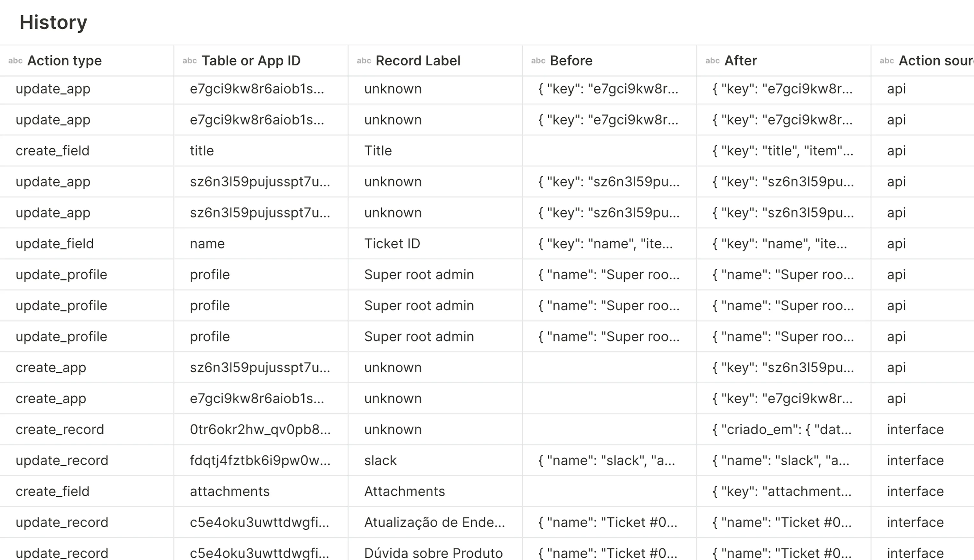Click the abc icon beside Action type header
Viewport: 974px width, 560px height.
click(15, 61)
